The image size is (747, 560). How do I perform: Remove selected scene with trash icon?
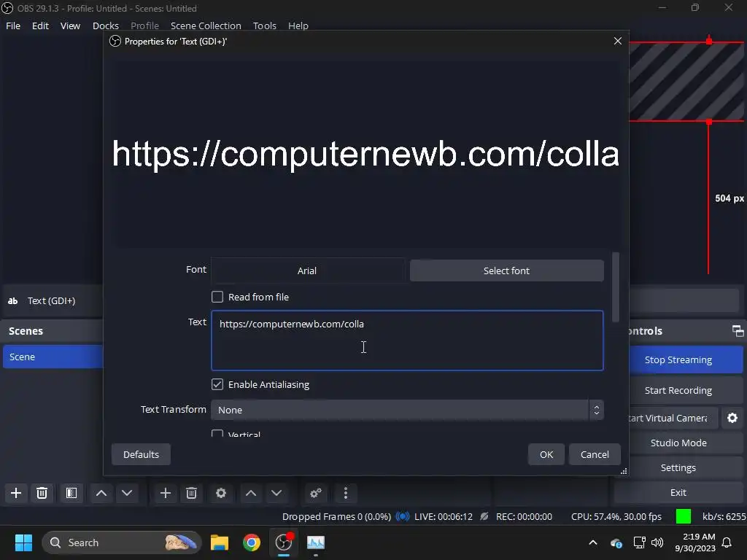[x=42, y=493]
